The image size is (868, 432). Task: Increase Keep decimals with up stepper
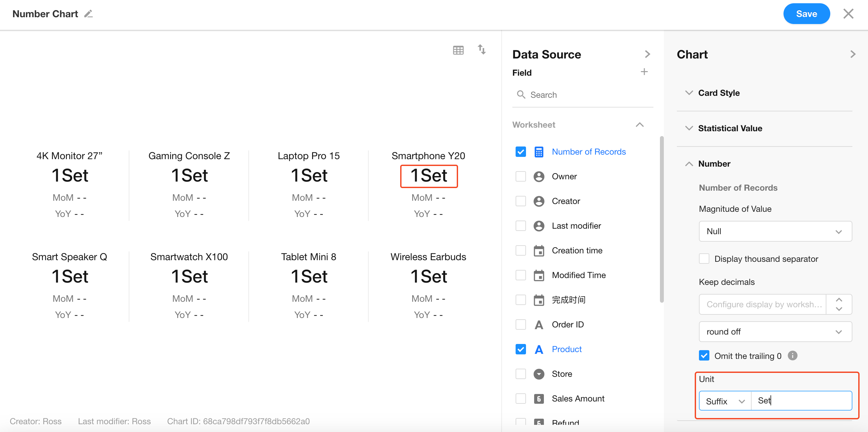[839, 300]
